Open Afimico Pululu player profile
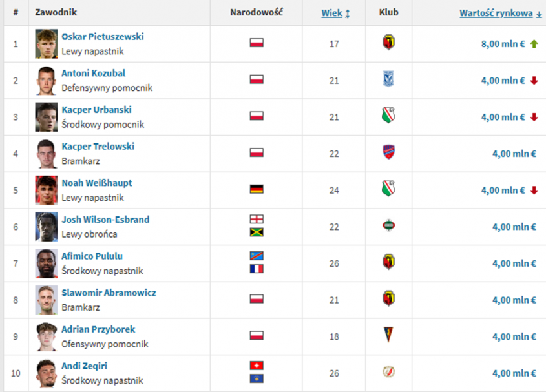The width and height of the screenshot is (546, 392). coord(92,256)
